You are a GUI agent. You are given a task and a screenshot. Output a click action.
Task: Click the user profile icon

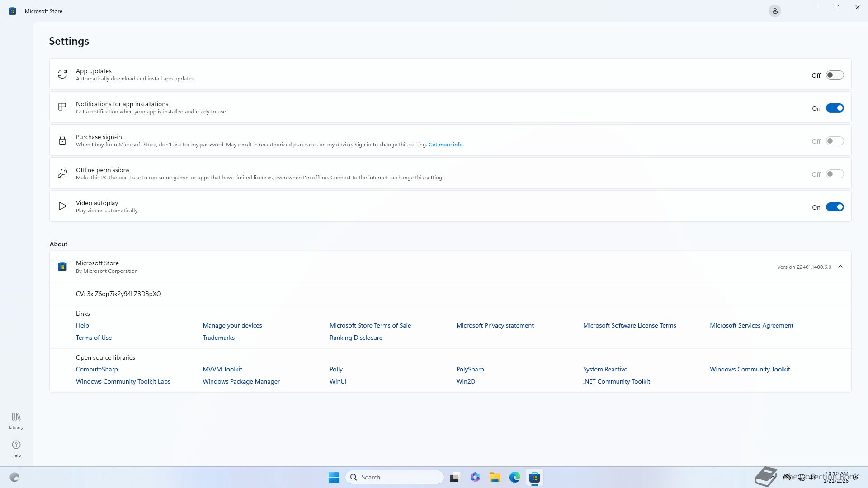click(774, 11)
